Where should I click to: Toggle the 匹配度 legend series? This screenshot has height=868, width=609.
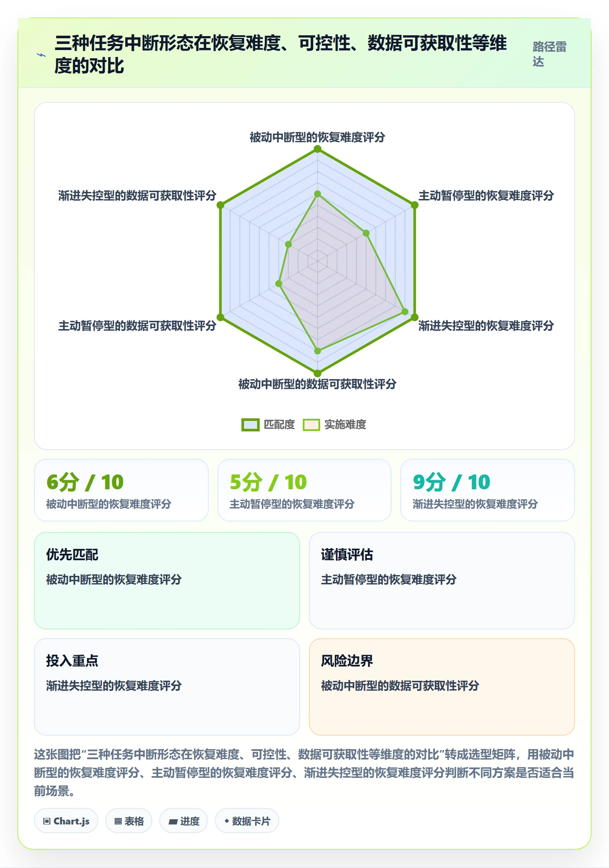coord(268,424)
